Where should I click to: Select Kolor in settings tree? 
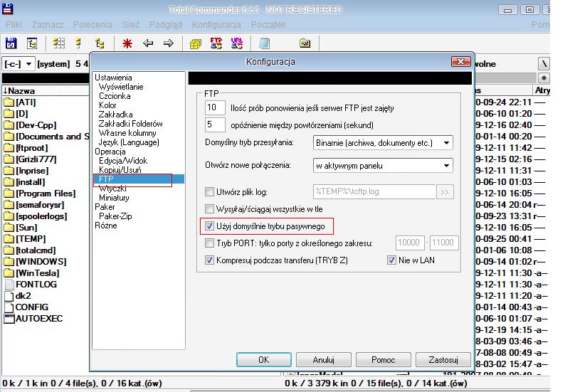107,105
